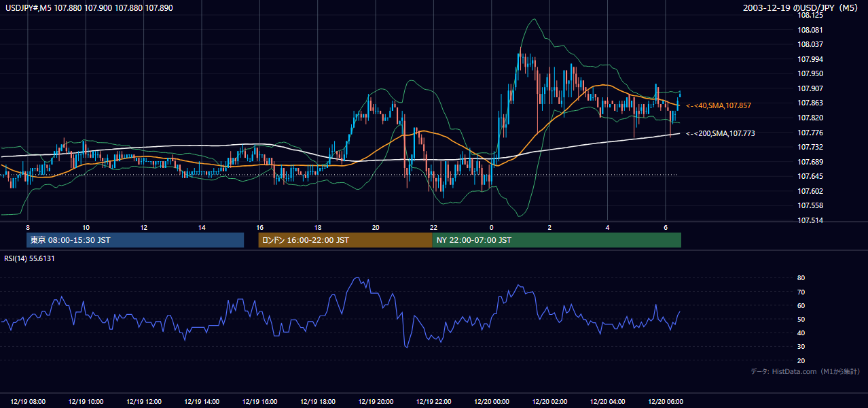Click the 12/20 02:00 time label
The image size is (868, 408).
tap(549, 402)
